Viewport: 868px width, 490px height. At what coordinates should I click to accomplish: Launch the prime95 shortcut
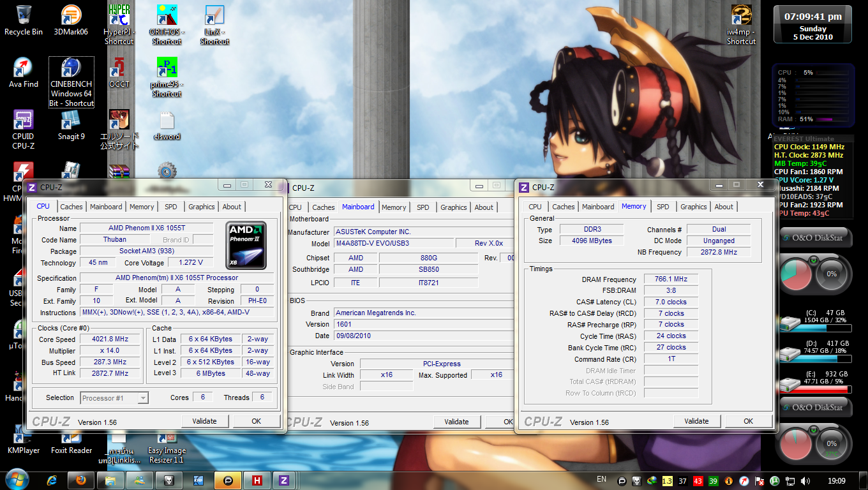pos(167,68)
